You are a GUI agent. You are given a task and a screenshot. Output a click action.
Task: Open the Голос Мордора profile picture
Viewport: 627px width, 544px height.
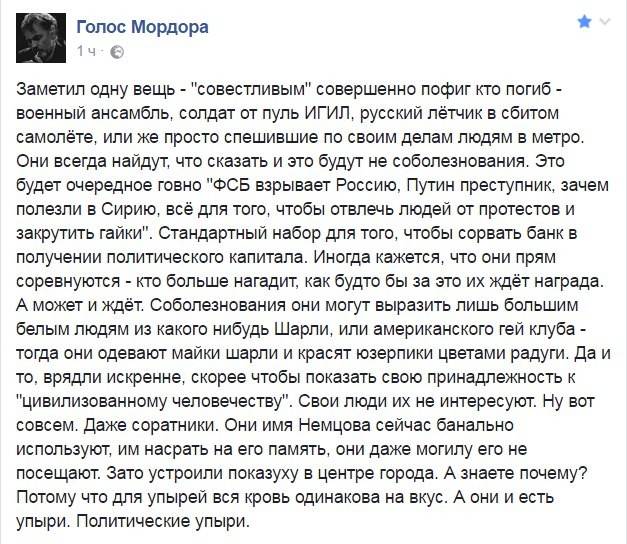41,38
